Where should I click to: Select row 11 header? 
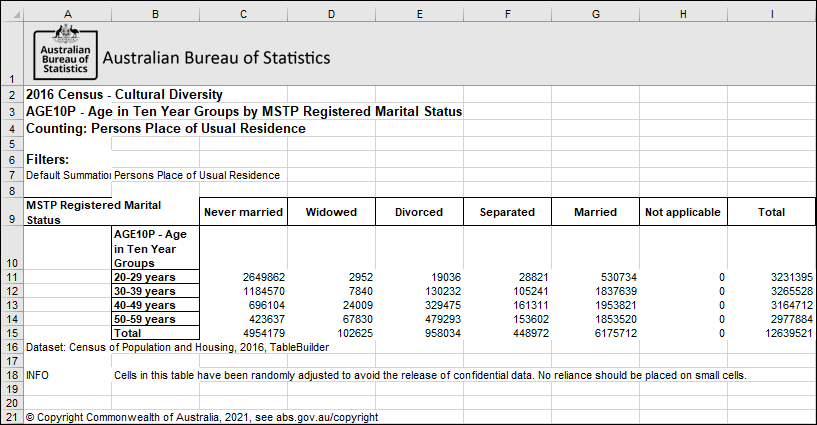(12, 277)
